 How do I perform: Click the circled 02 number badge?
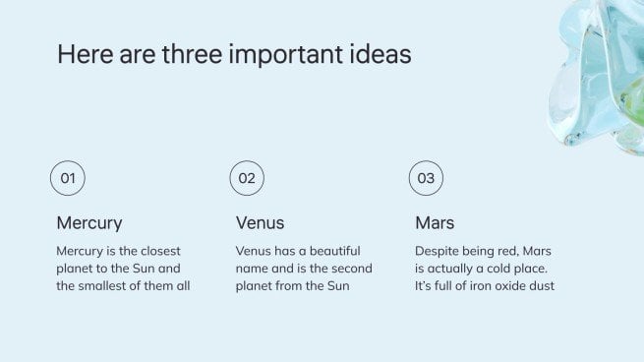pos(247,178)
